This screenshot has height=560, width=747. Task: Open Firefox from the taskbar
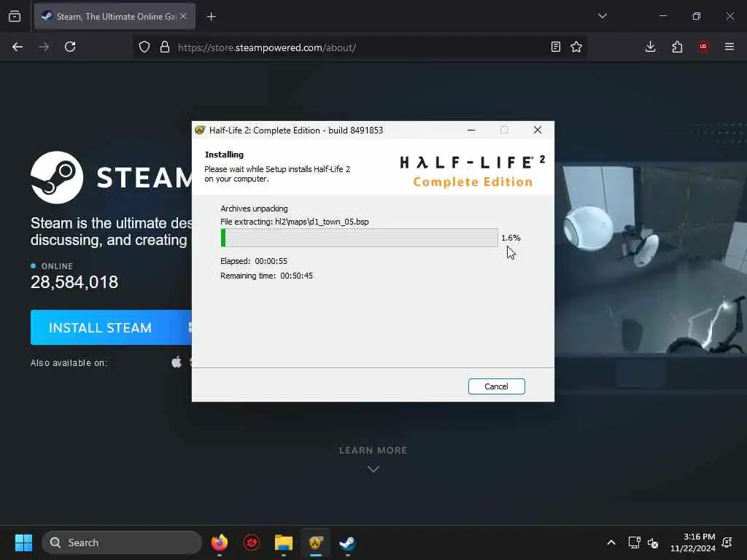[220, 542]
